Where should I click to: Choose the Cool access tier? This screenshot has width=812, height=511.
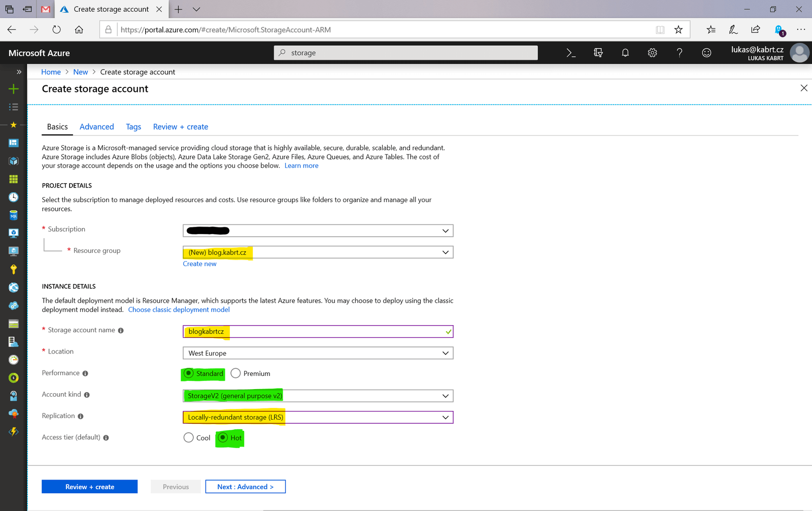click(x=188, y=437)
